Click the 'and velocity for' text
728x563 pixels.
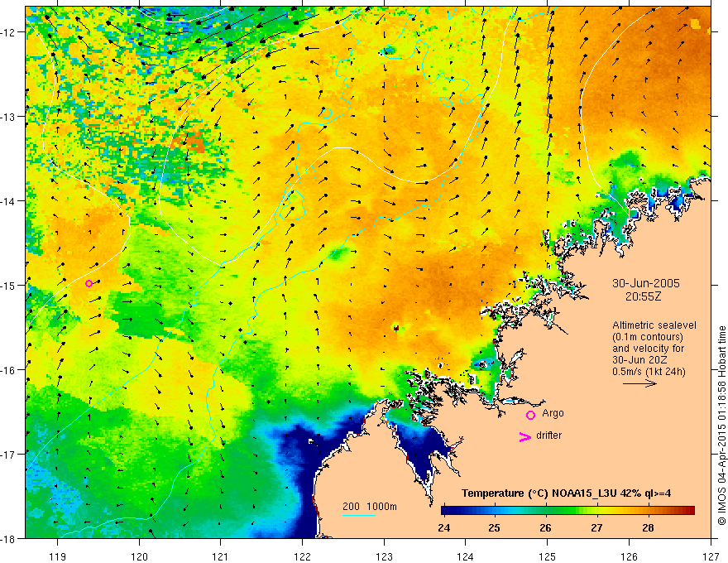[648, 349]
